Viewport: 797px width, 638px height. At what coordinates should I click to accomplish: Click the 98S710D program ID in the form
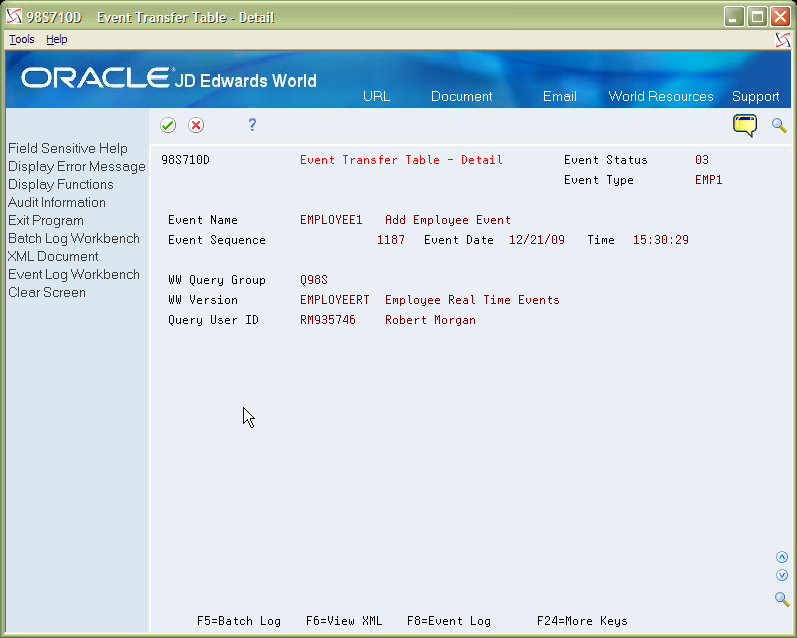click(186, 160)
